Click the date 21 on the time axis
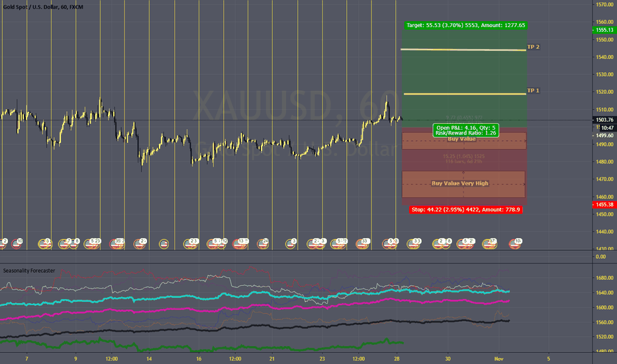 tap(272, 359)
